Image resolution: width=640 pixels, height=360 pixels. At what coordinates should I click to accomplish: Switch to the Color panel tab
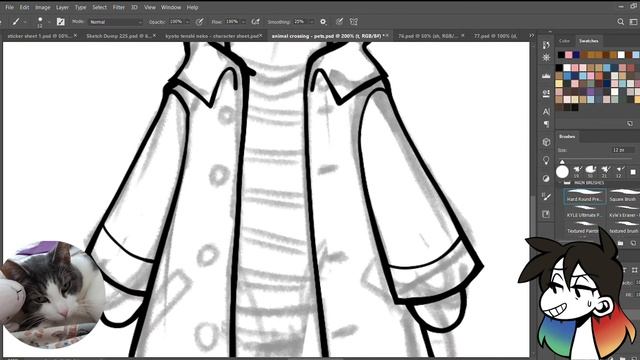point(564,41)
